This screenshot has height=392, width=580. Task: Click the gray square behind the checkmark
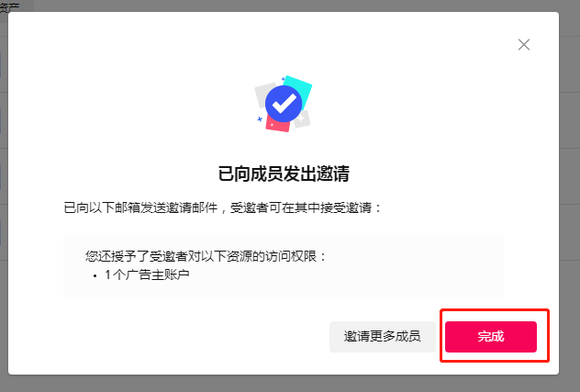coord(262,95)
